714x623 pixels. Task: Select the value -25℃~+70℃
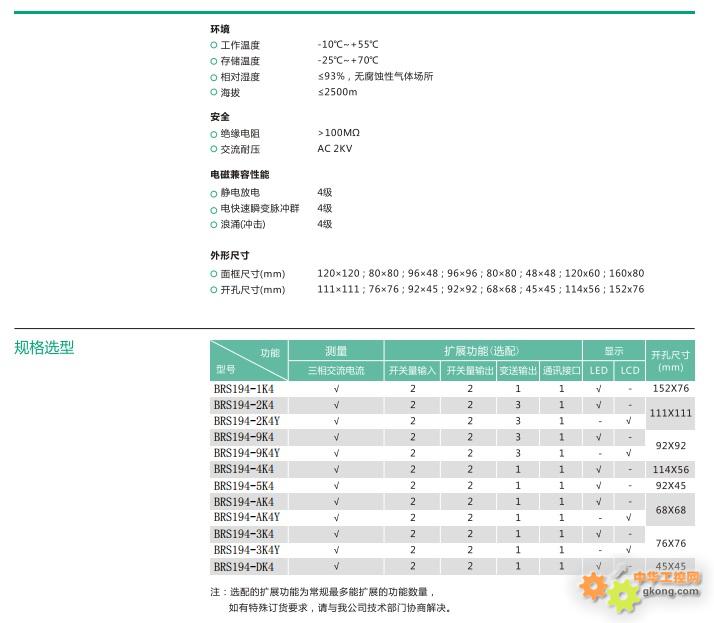[348, 60]
